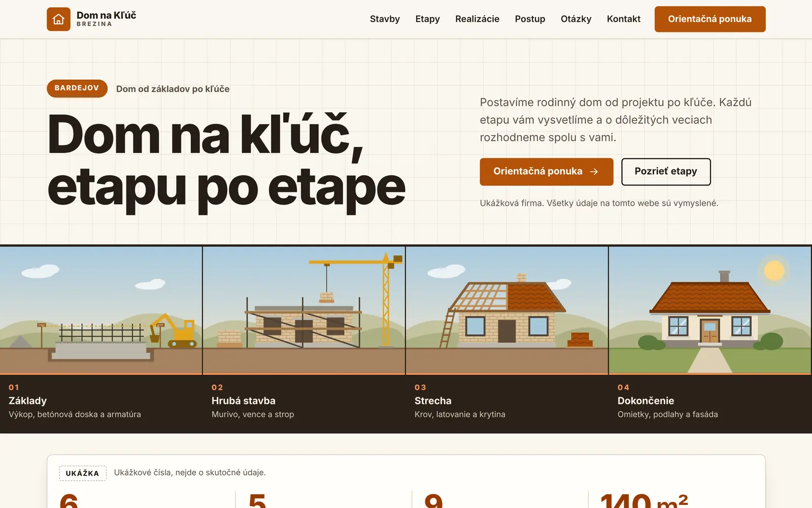The height and width of the screenshot is (508, 812).
Task: Open the Strecha stage illustration
Action: [507, 310]
